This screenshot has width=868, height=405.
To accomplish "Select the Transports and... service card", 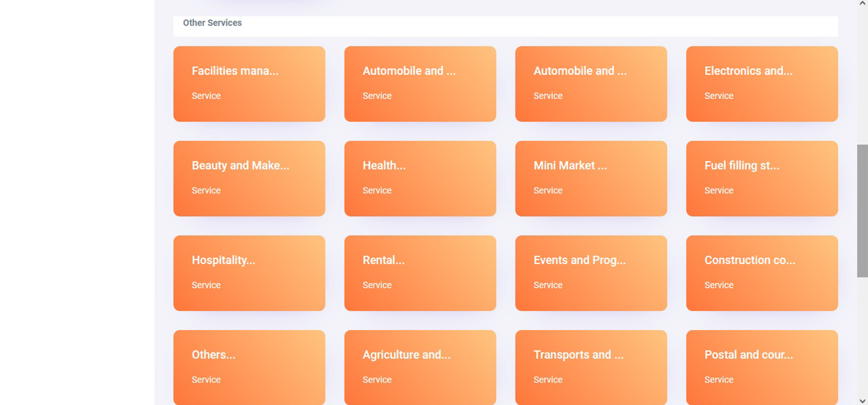I will (x=591, y=367).
